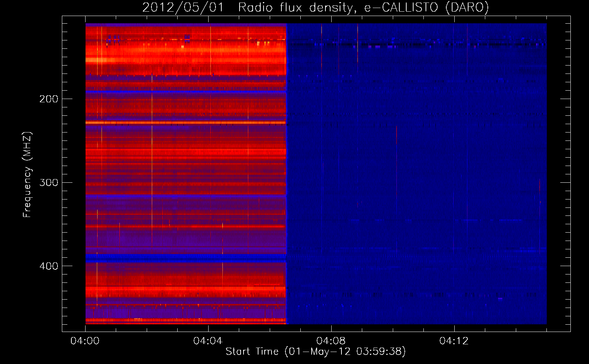This screenshot has height=364, width=589.
Task: Click the "Start Time (01-May-12 03:59:38)" label
Action: (x=316, y=351)
